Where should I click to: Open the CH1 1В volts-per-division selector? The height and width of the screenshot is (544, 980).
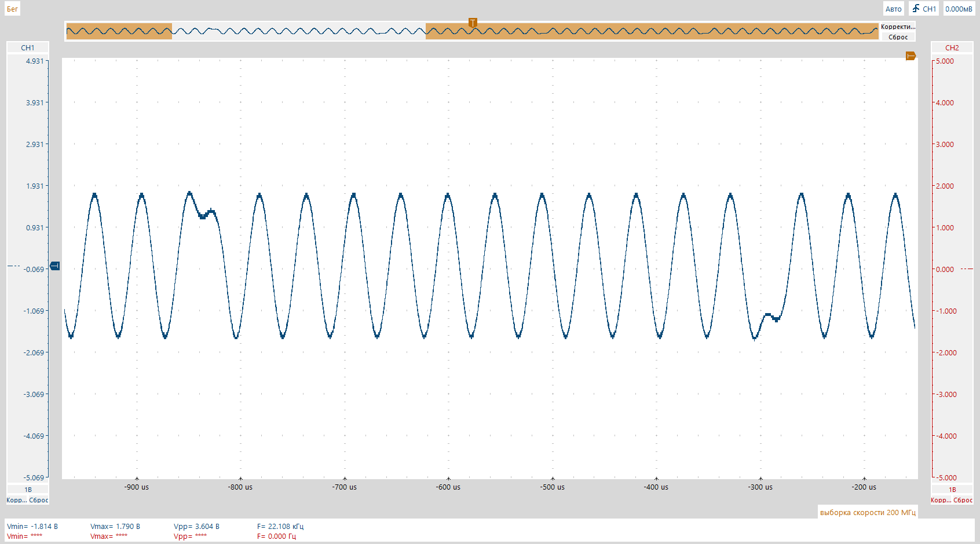[x=28, y=490]
